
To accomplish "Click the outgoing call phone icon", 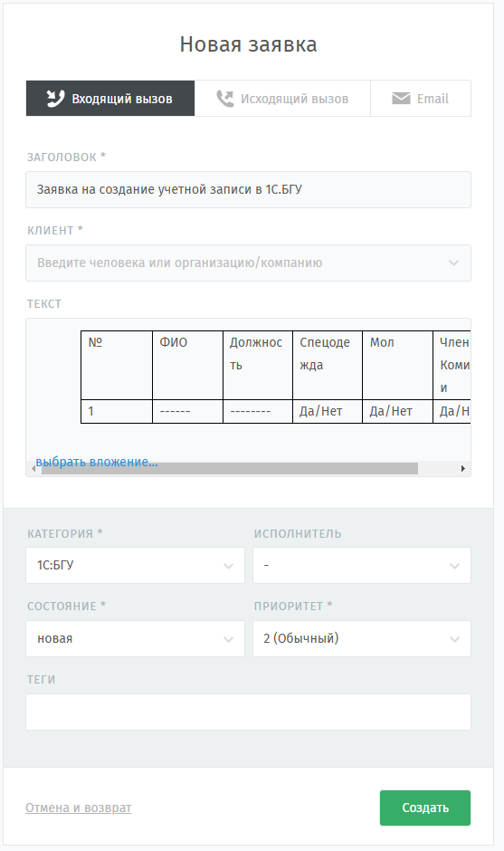I will 224,99.
